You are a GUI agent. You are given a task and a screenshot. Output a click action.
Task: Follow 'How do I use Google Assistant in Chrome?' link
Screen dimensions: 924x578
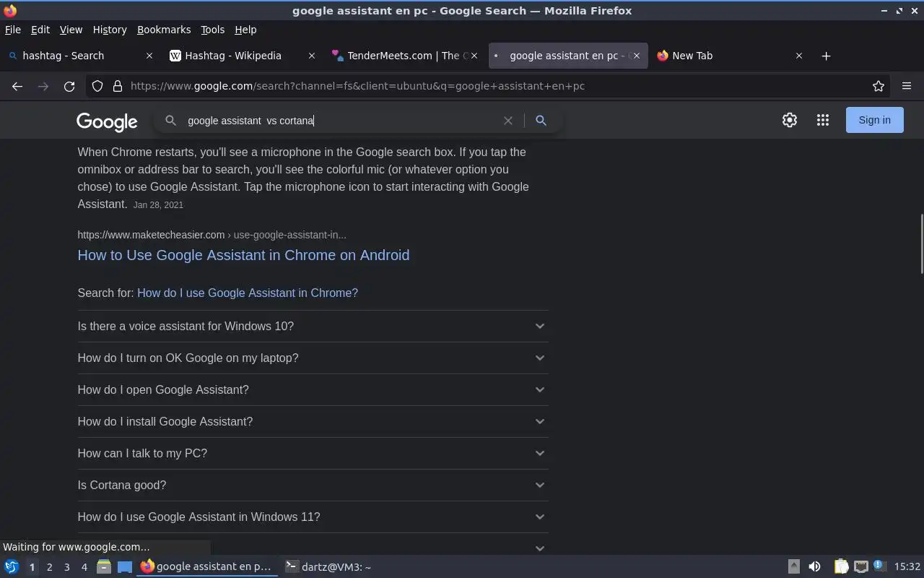coord(248,293)
